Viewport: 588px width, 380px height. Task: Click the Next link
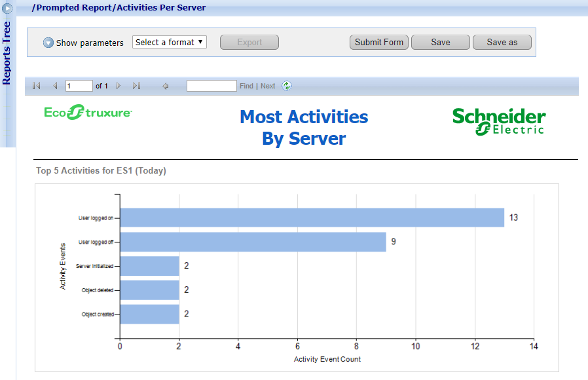point(268,86)
